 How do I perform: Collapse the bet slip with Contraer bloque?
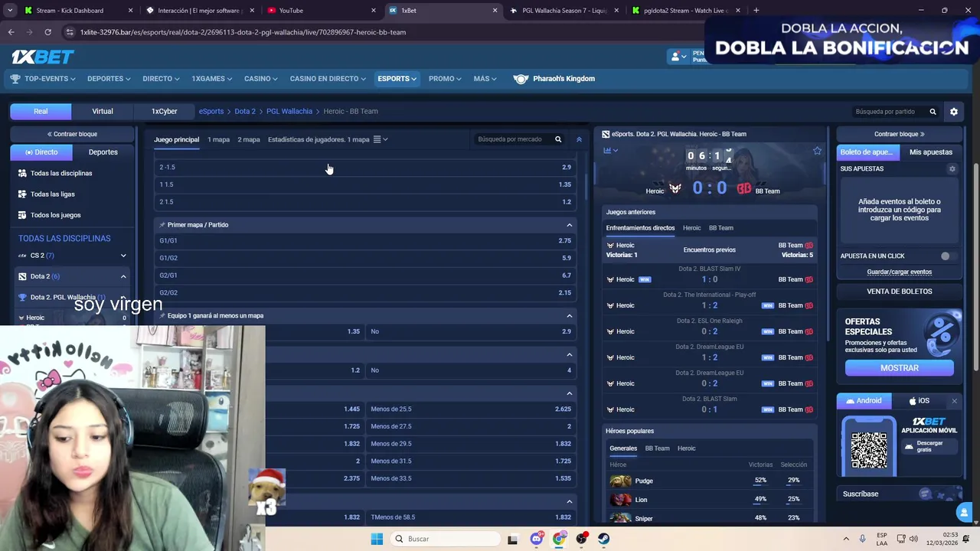(x=900, y=135)
